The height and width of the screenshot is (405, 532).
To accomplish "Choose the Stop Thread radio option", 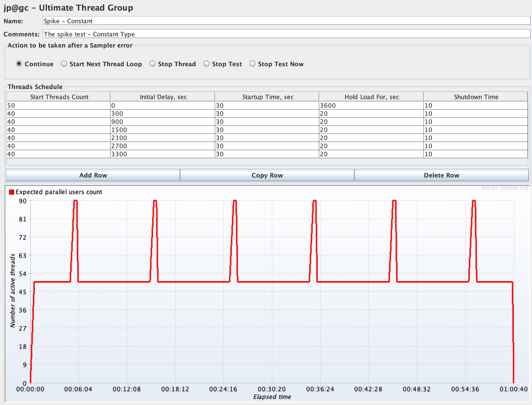I will (152, 64).
